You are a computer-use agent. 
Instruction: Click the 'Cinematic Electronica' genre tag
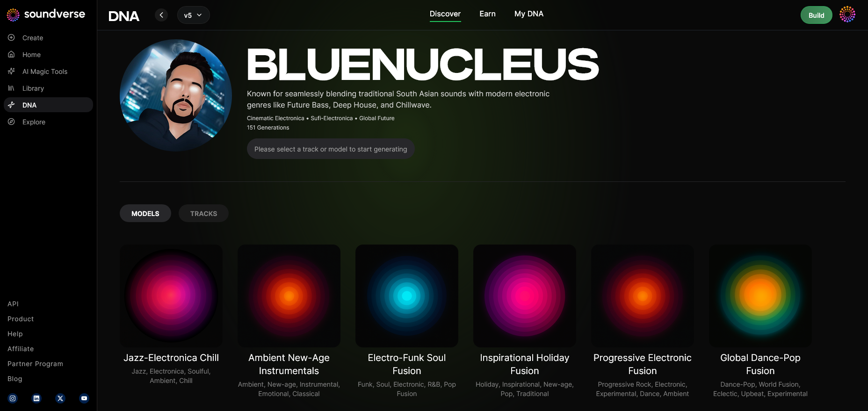coord(275,118)
